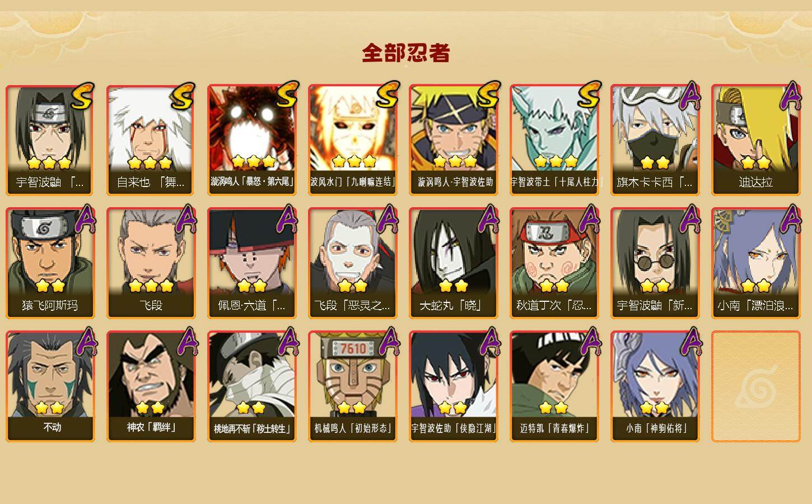Select 大蛇丸「晓」 card
812x504 pixels.
[453, 263]
